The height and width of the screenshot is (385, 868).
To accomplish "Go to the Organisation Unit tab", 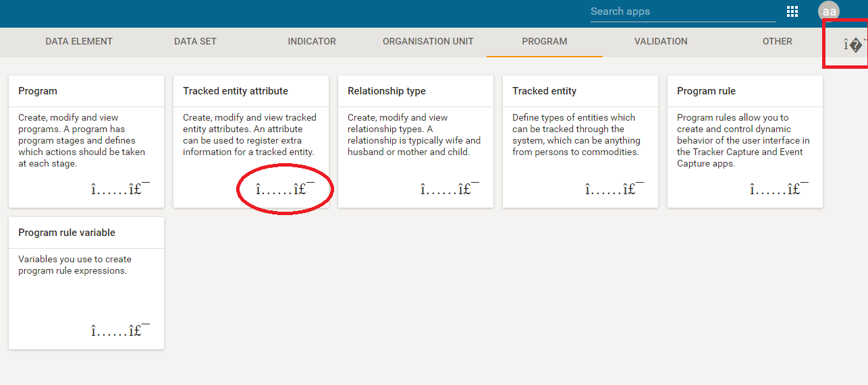I will tap(428, 42).
